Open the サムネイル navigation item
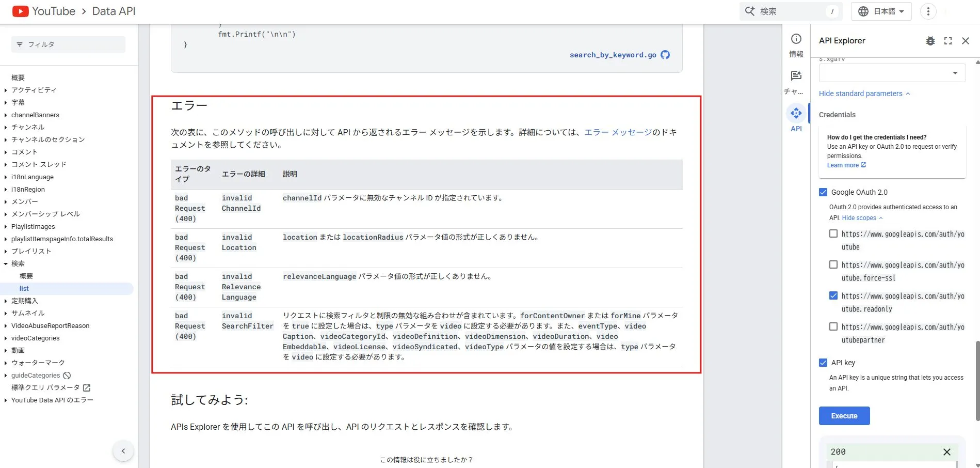980x468 pixels. 28,313
